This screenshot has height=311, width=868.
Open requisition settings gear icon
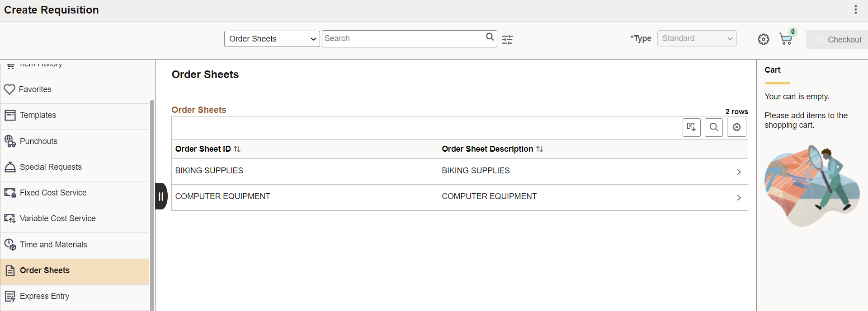click(x=764, y=39)
